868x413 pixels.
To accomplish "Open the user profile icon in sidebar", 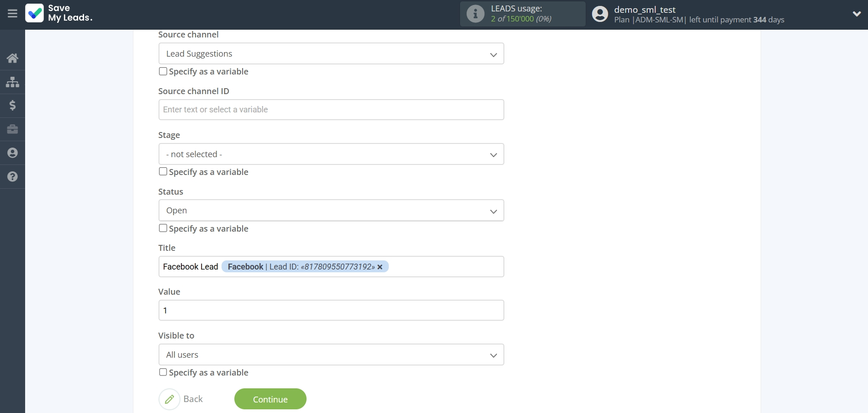I will [x=12, y=153].
